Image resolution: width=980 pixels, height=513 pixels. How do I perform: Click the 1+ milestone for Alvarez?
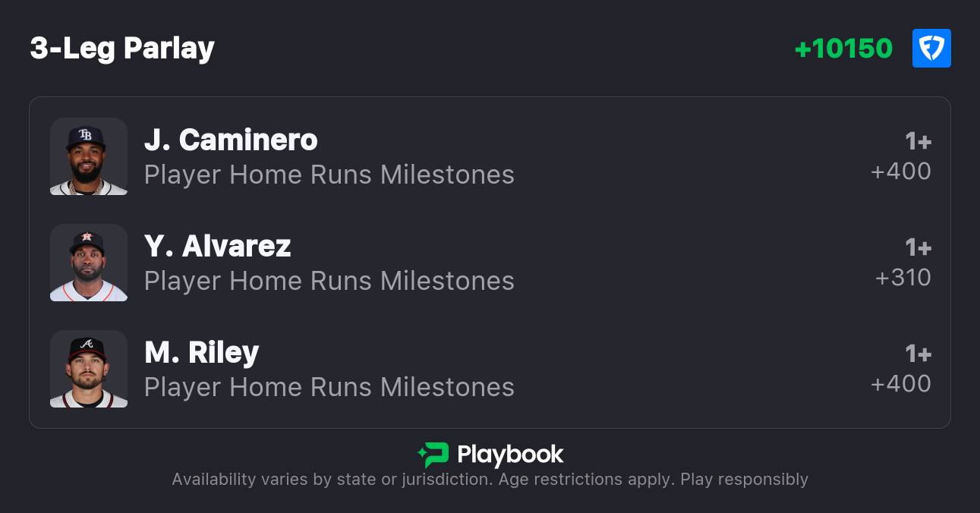click(918, 247)
